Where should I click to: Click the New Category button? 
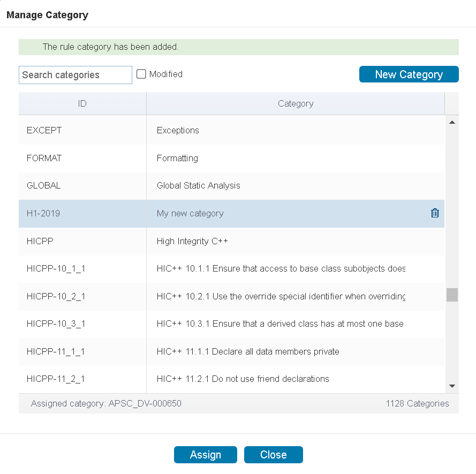[x=409, y=74]
